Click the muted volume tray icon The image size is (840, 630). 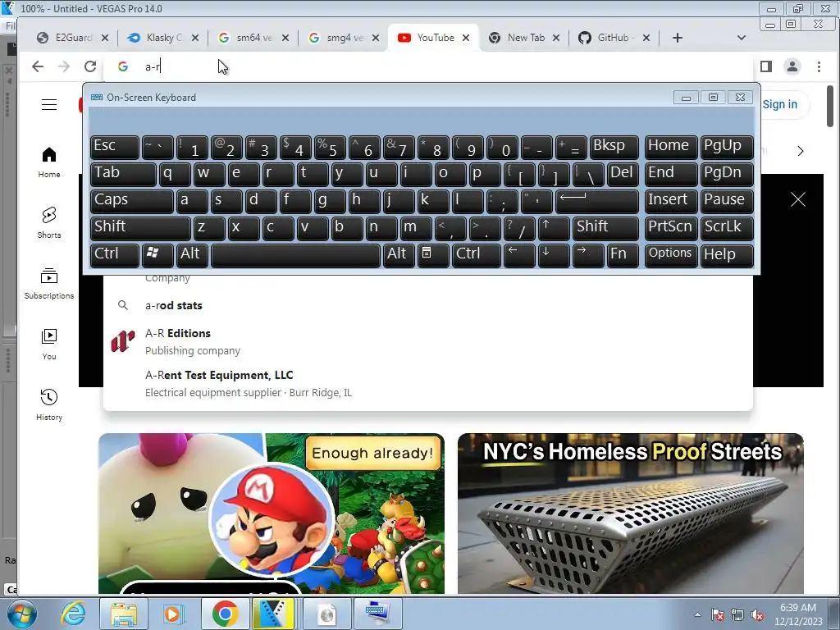point(757,615)
